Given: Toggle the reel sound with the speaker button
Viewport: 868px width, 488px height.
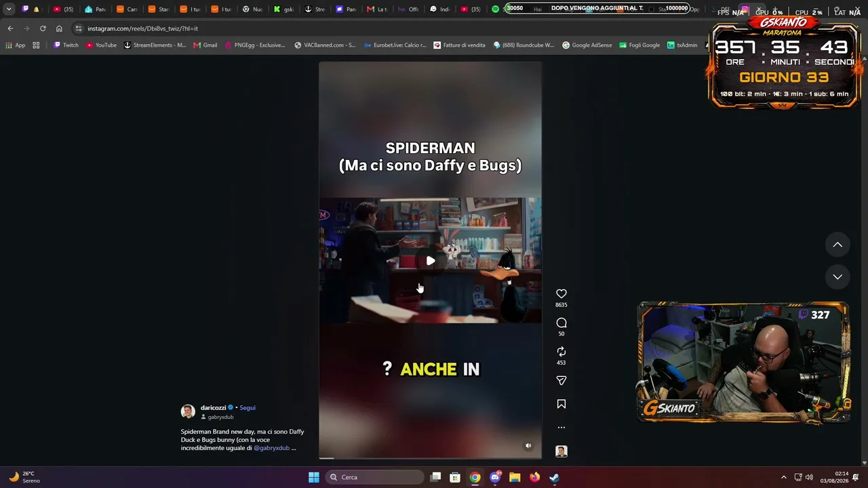Looking at the screenshot, I should point(528,445).
